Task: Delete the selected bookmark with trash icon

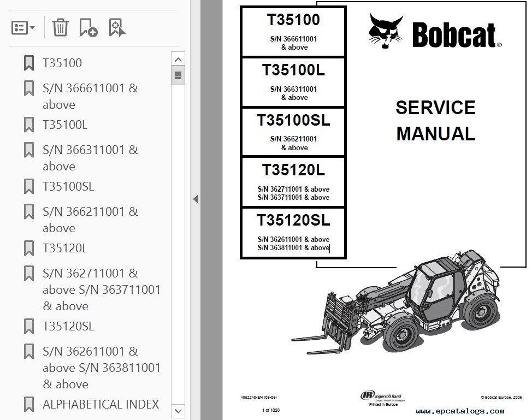Action: [x=60, y=27]
